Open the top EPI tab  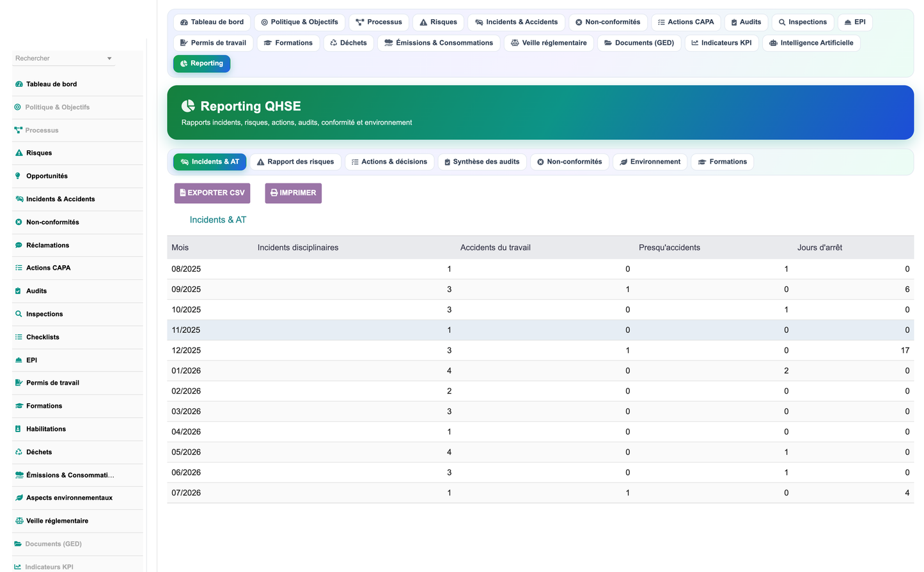[x=854, y=22]
